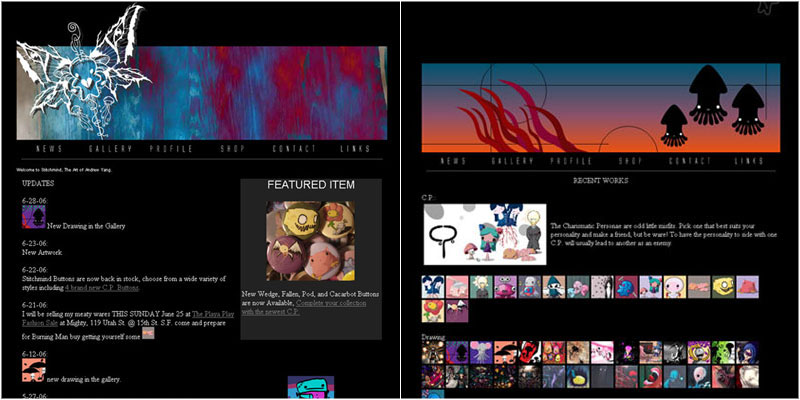Viewport: 800px width, 400px height.
Task: Open SHOP in the left page menu
Action: pyautogui.click(x=233, y=149)
